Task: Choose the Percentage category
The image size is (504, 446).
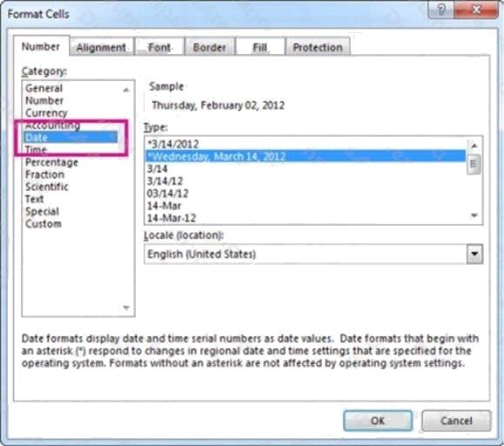Action: click(x=51, y=162)
